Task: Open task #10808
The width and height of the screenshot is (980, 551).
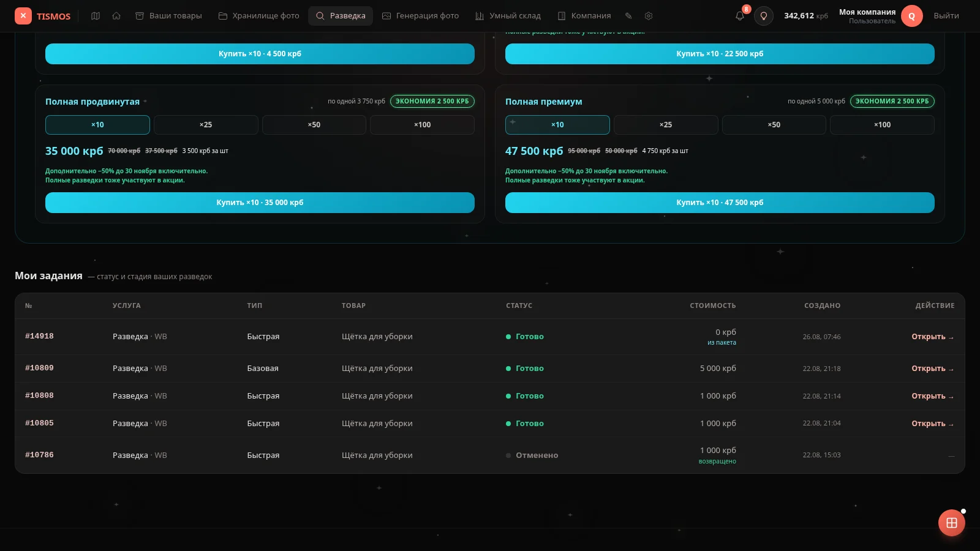Action: 932,396
